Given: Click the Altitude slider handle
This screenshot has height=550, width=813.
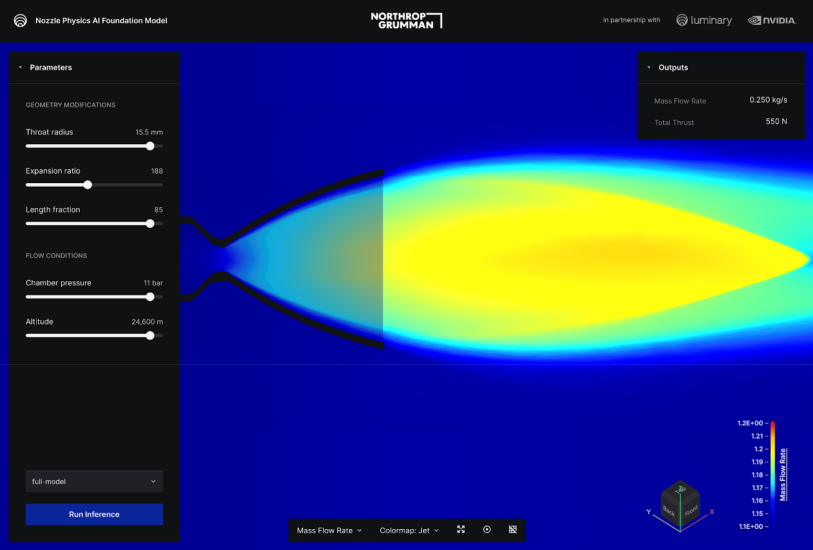Looking at the screenshot, I should 150,336.
